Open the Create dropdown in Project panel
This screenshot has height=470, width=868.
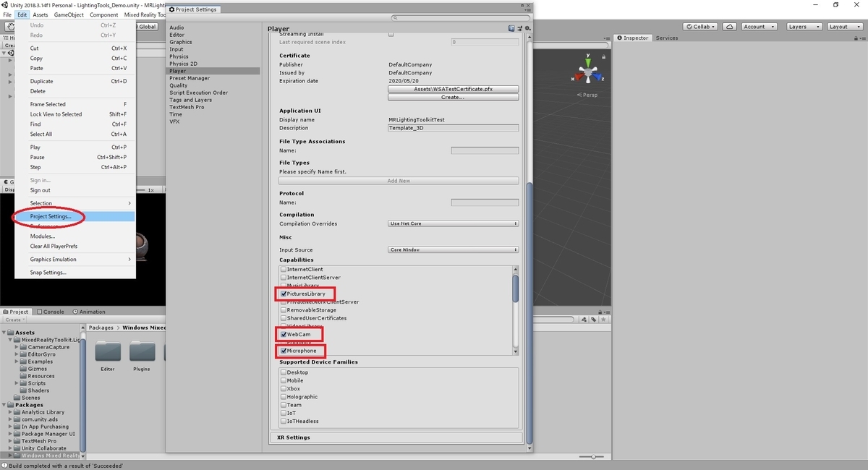click(x=14, y=320)
